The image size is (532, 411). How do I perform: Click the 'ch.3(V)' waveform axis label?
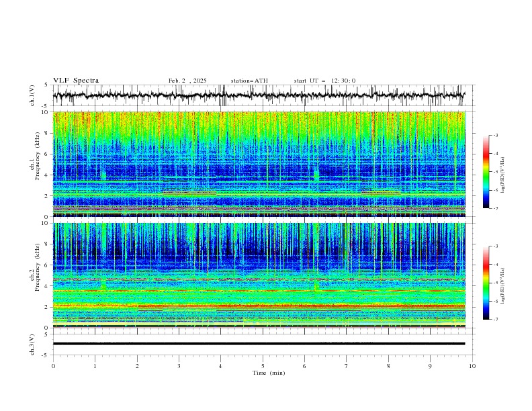32,345
